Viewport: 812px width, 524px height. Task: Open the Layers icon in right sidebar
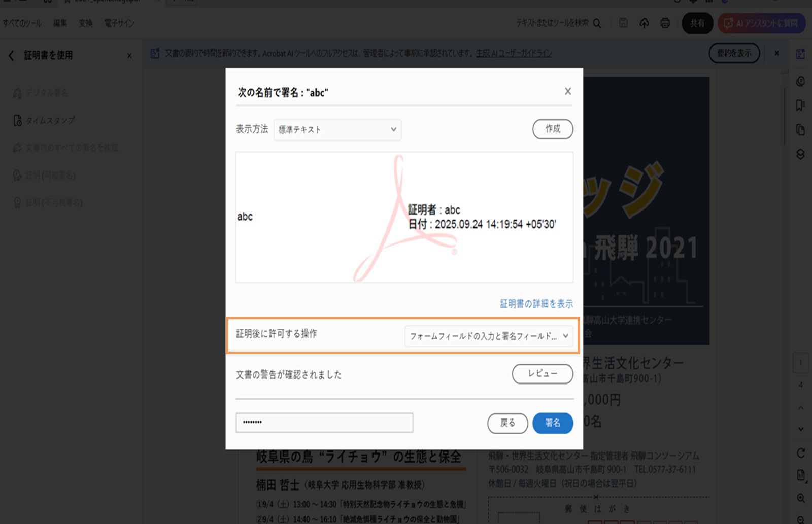coord(799,154)
